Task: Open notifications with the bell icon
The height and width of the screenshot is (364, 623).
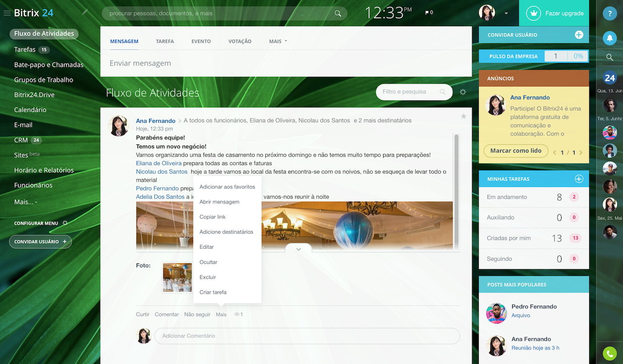Action: coord(609,38)
